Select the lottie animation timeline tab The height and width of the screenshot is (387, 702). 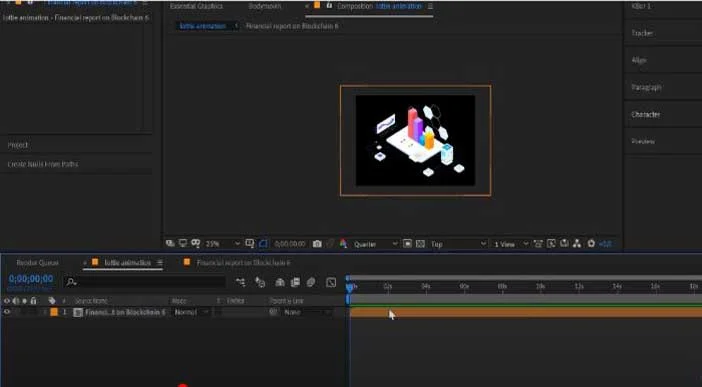click(128, 263)
